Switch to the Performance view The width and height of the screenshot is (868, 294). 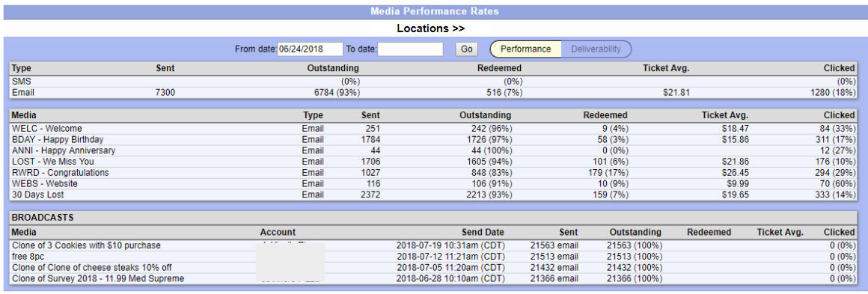coord(525,49)
